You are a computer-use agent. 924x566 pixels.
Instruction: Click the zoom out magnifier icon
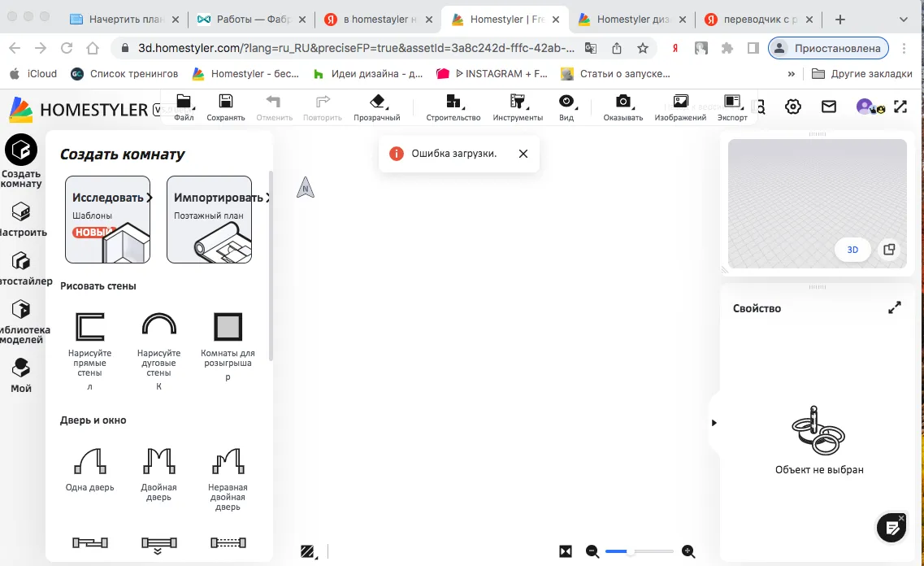[x=592, y=551]
